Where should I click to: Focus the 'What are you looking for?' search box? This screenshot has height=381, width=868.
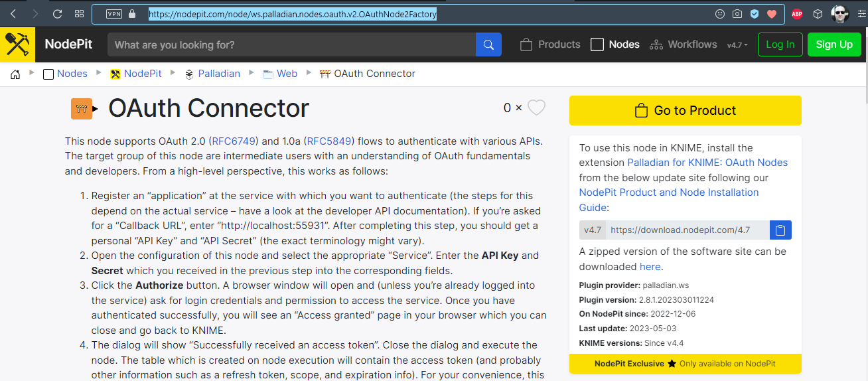tap(291, 44)
